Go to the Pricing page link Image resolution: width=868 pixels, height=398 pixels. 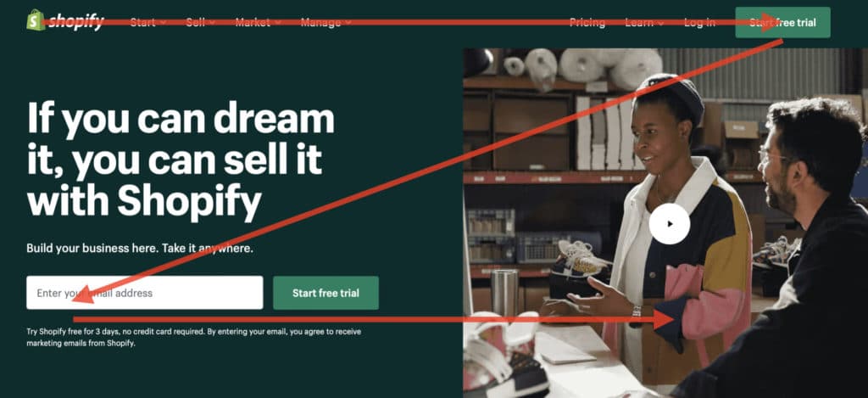[x=587, y=22]
